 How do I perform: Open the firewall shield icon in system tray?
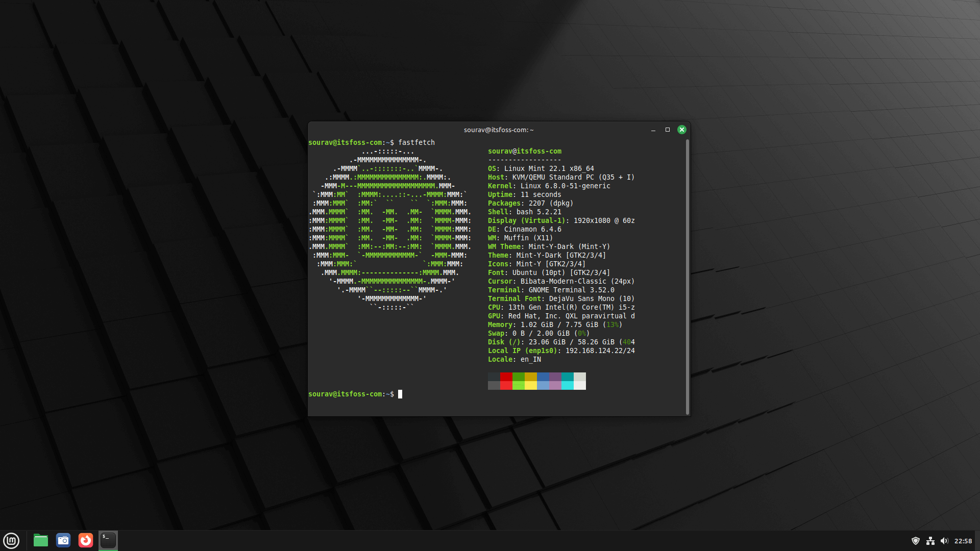point(916,540)
